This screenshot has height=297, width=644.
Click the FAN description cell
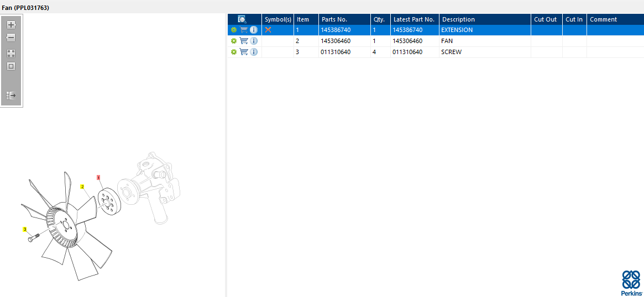click(x=485, y=41)
